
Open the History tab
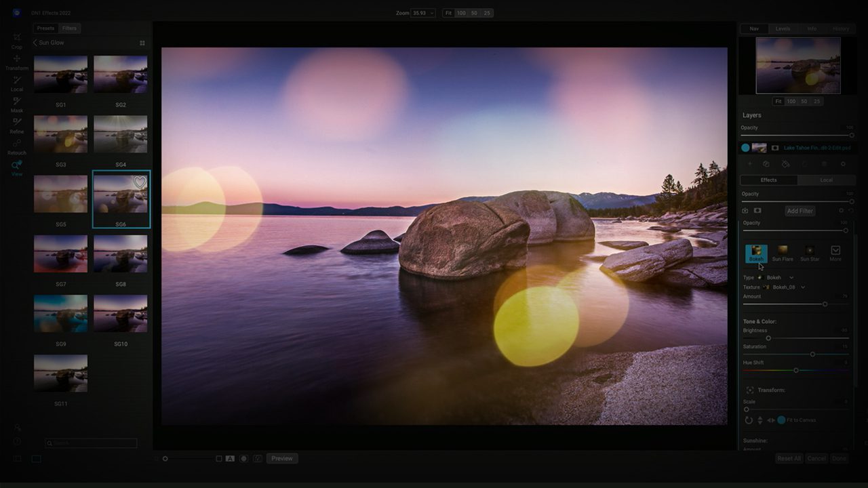(841, 28)
